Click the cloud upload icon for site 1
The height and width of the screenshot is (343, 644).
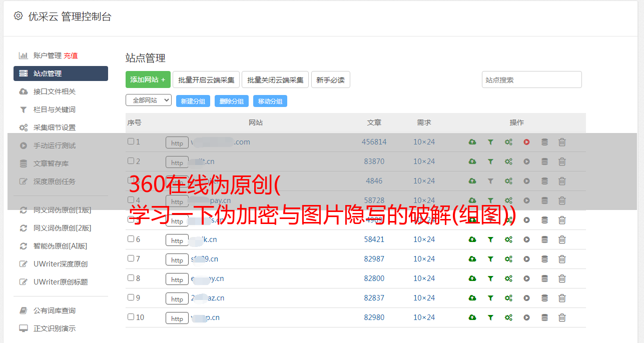(472, 142)
